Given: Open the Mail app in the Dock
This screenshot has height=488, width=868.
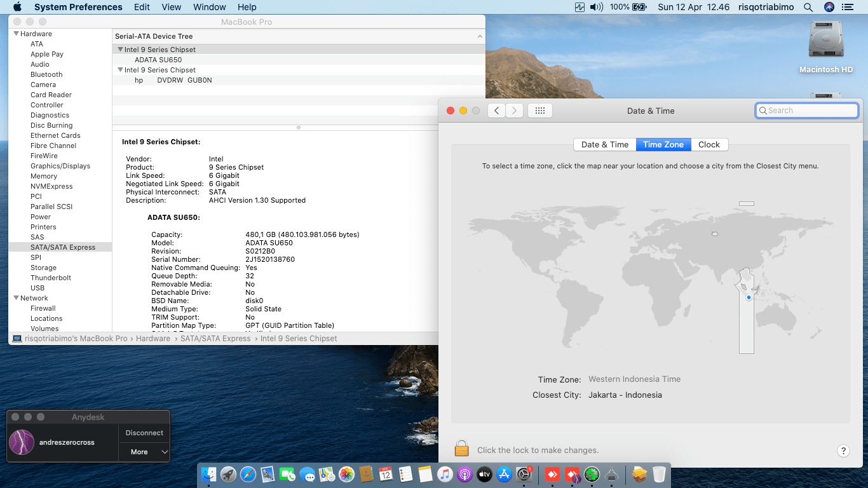Looking at the screenshot, I should click(268, 474).
